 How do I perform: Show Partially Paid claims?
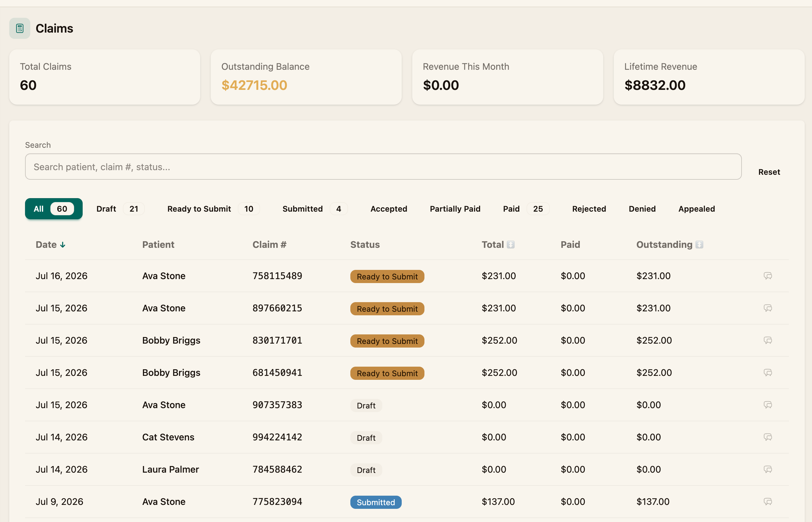[x=455, y=209]
